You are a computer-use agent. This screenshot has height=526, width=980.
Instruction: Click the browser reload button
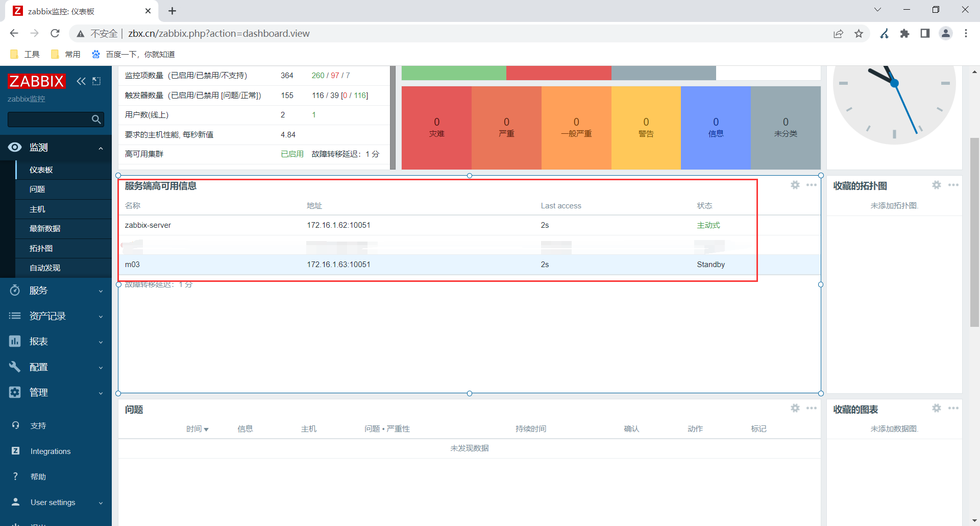coord(55,33)
